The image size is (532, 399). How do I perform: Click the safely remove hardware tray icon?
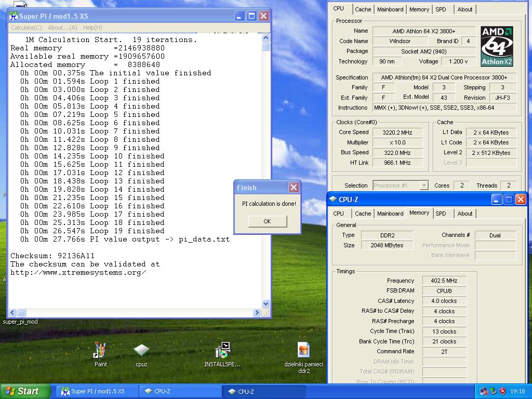pyautogui.click(x=494, y=391)
